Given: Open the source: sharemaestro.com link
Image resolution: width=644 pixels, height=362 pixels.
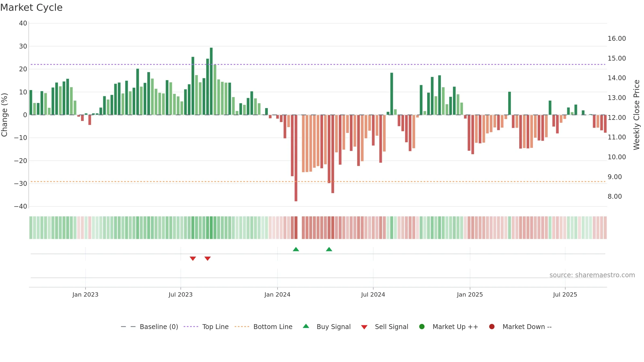Looking at the screenshot, I should (592, 275).
